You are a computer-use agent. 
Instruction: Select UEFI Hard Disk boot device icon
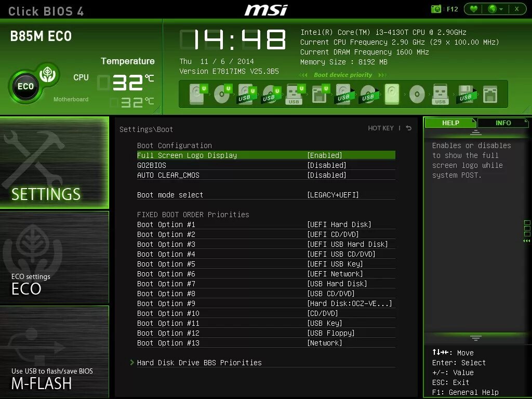(198, 94)
